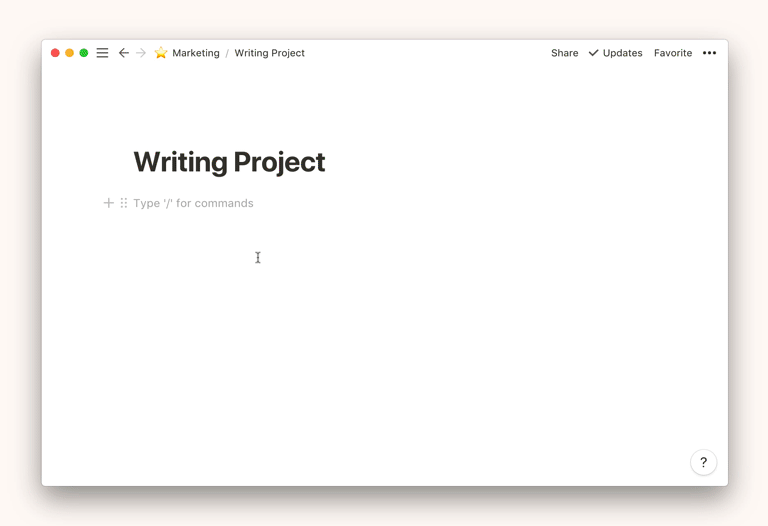Viewport: 768px width, 526px height.
Task: Click the star emoji icon beside Marketing
Action: tap(161, 53)
